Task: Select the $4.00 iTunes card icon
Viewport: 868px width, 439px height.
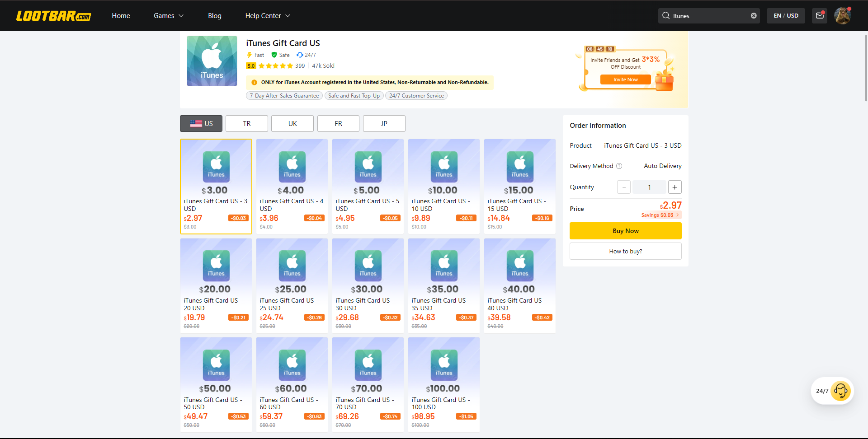Action: [292, 167]
